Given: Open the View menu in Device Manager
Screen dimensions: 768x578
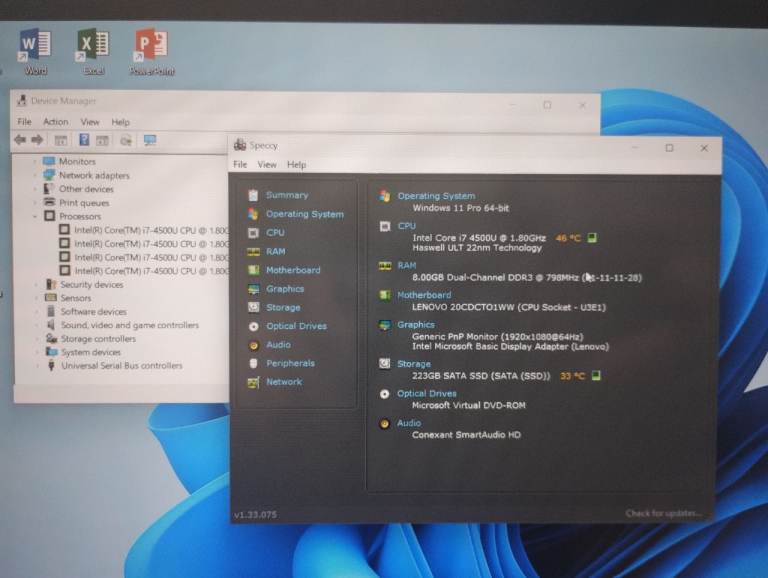Looking at the screenshot, I should [x=90, y=122].
